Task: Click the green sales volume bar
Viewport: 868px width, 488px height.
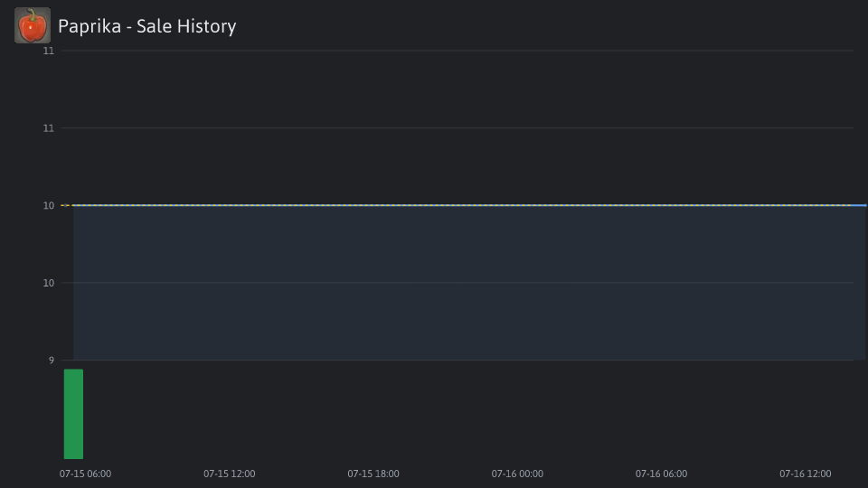Action: click(x=73, y=414)
